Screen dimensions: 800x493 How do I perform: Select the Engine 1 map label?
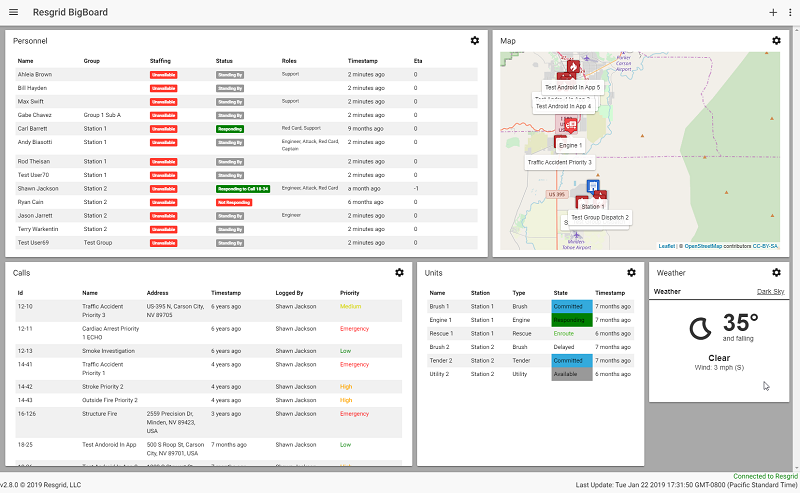pos(570,146)
